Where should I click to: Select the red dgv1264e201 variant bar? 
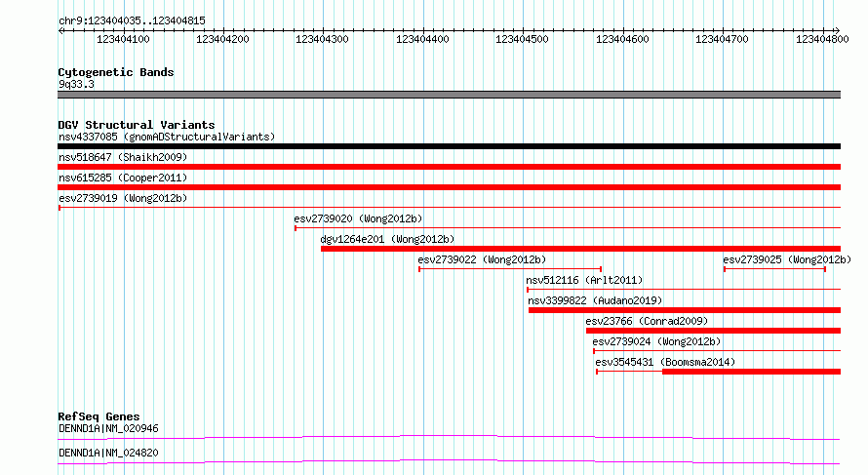click(x=580, y=249)
